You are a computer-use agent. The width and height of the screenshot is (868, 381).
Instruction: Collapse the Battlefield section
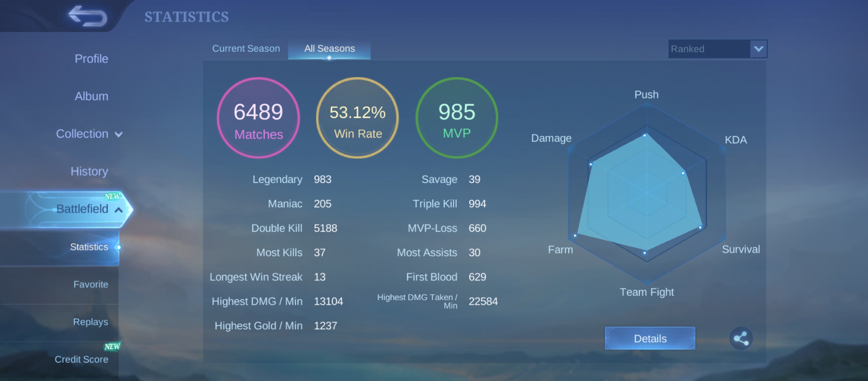pos(119,210)
